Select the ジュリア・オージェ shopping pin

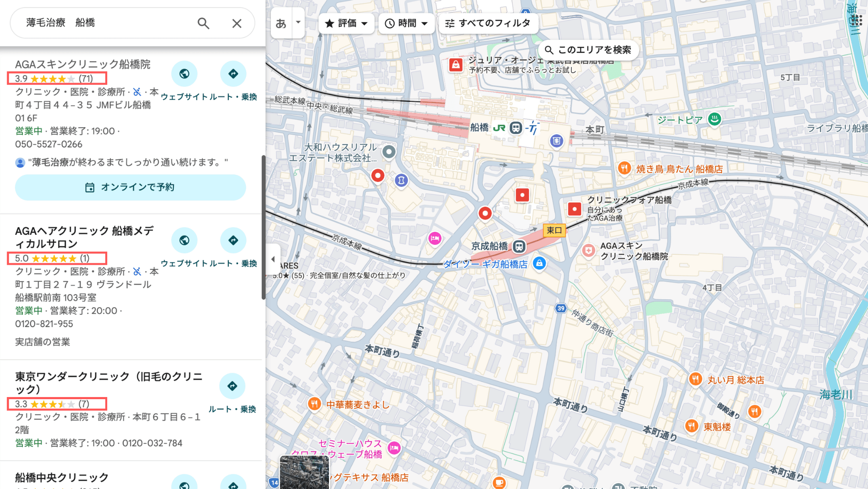click(x=456, y=65)
